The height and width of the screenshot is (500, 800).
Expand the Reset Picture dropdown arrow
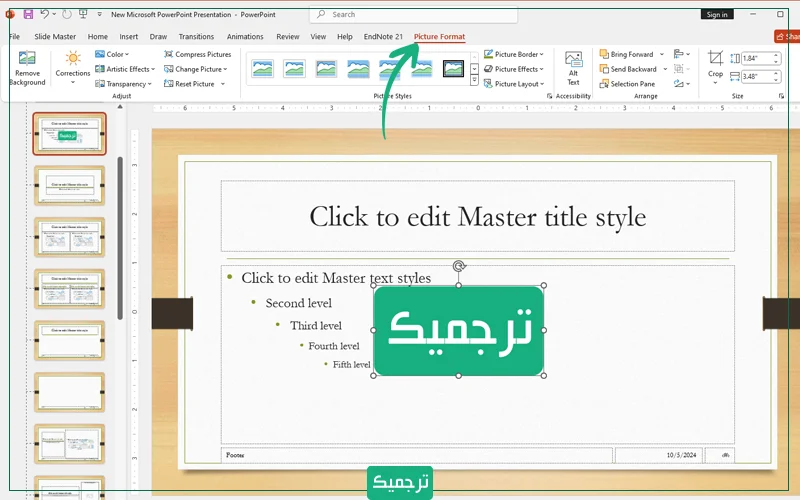pyautogui.click(x=223, y=84)
